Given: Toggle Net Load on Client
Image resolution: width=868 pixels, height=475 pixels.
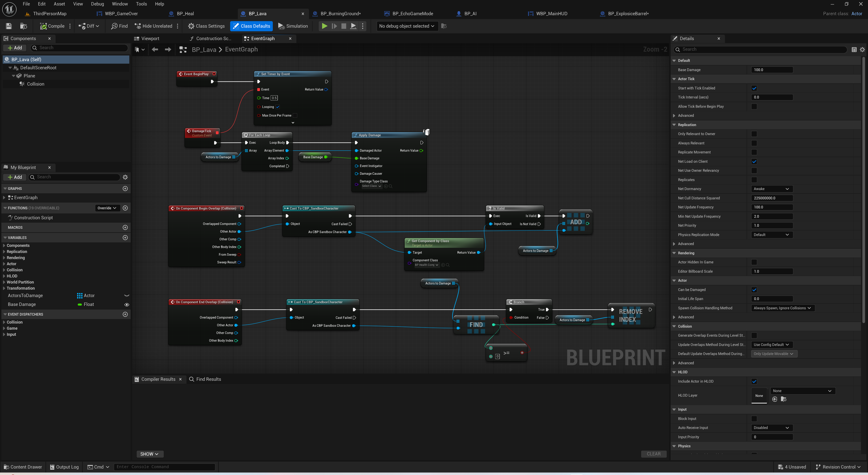Looking at the screenshot, I should tap(754, 162).
